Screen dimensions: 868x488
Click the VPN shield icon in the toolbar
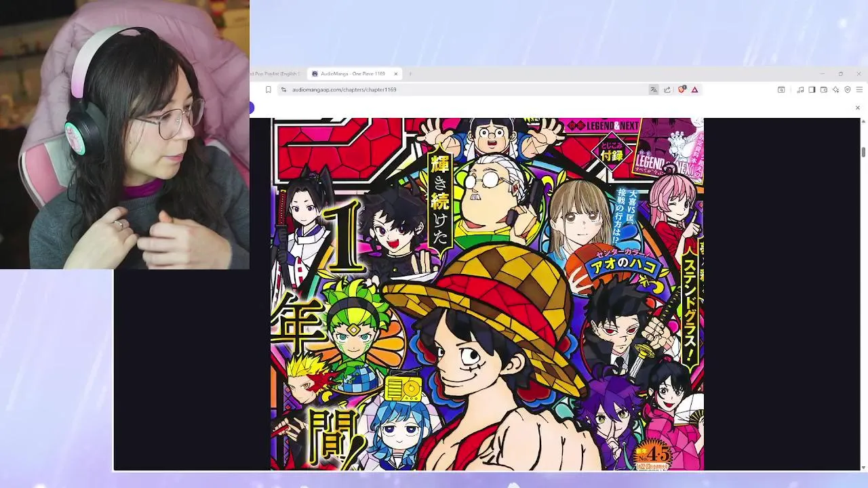[x=848, y=89]
